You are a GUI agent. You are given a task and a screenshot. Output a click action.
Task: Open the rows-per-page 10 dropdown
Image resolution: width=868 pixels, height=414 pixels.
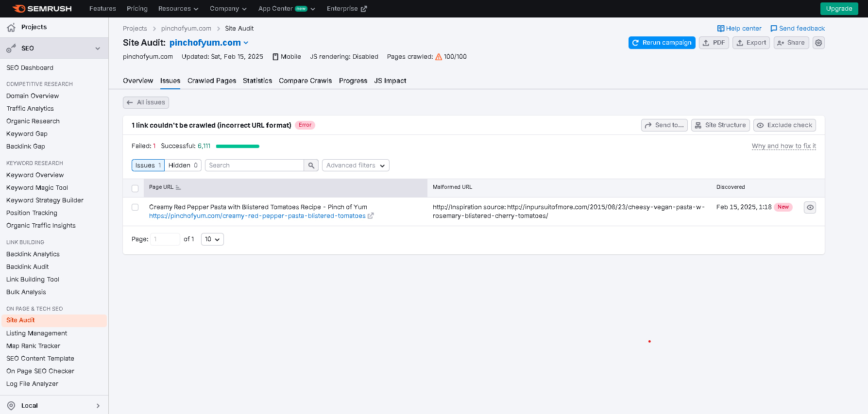212,239
